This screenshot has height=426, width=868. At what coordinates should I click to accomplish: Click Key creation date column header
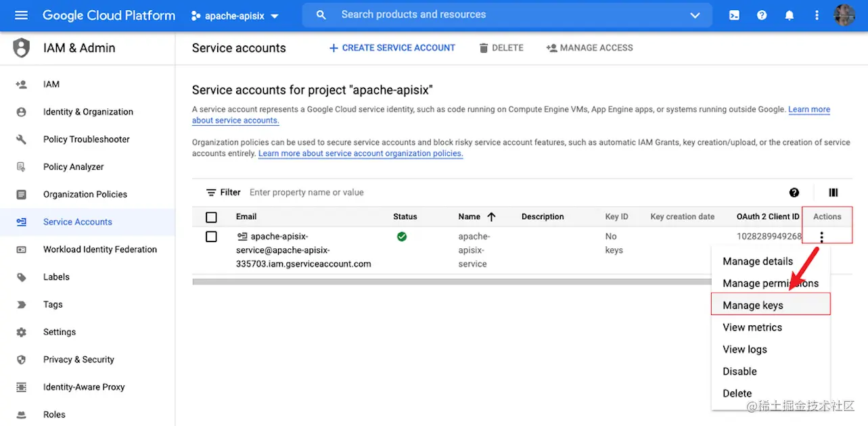click(x=683, y=217)
